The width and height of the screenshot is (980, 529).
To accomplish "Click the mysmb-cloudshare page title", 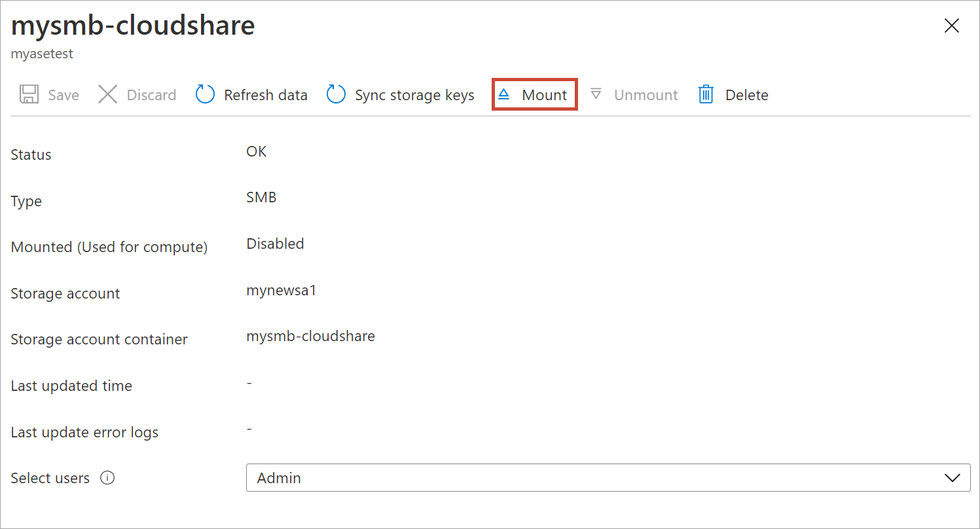I will [x=132, y=26].
